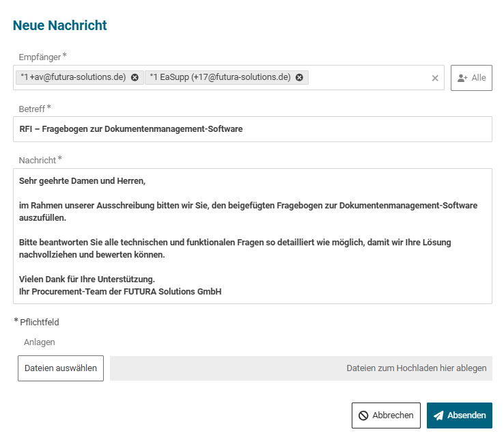
Task: Select the EaSupp recipient chip label
Action: pyautogui.click(x=221, y=77)
